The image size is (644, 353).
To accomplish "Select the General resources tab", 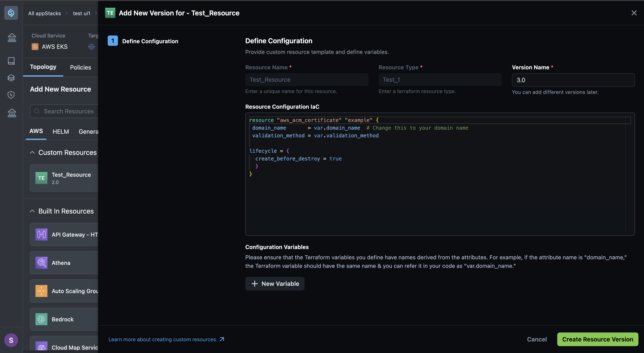I will (88, 132).
